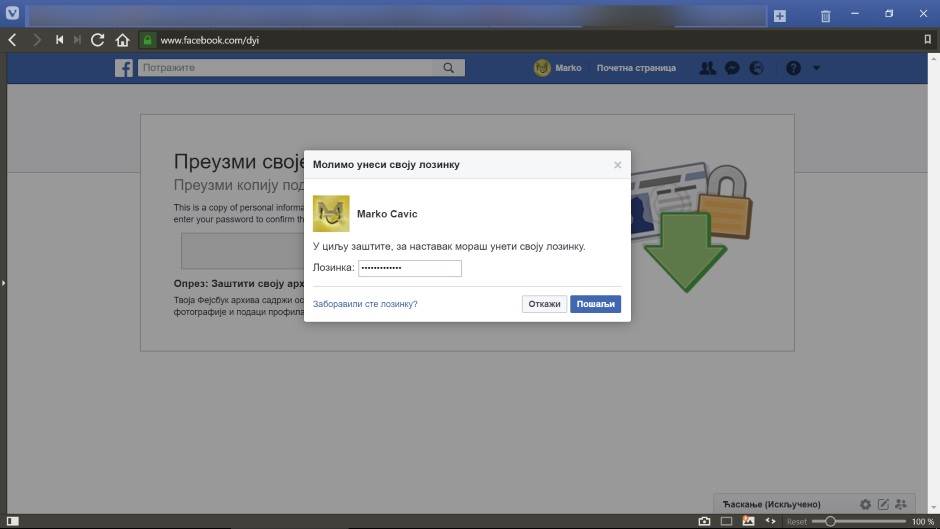Toggle image loading in status bar
Viewport: 940px width, 529px height.
pos(748,521)
